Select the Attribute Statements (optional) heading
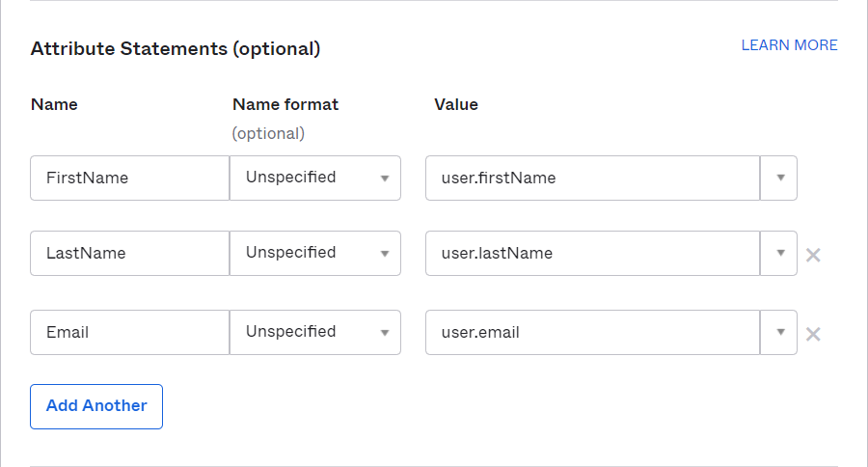The width and height of the screenshot is (868, 467). tap(176, 49)
